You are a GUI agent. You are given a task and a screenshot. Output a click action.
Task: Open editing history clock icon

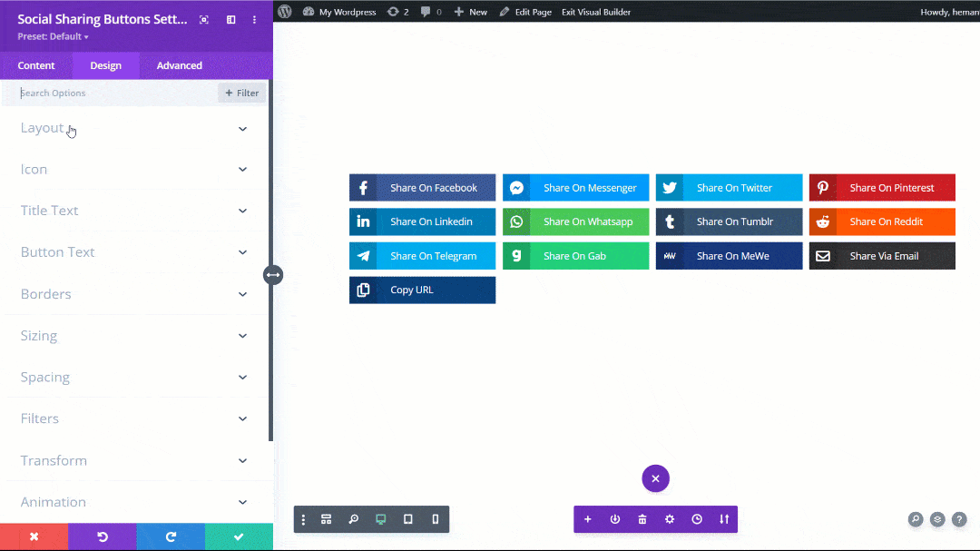tap(697, 519)
